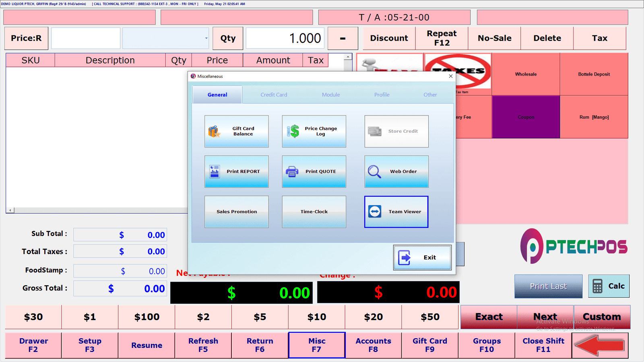Screen dimensions: 644x362
Task: Tender $20 quick cash
Action: (x=374, y=317)
